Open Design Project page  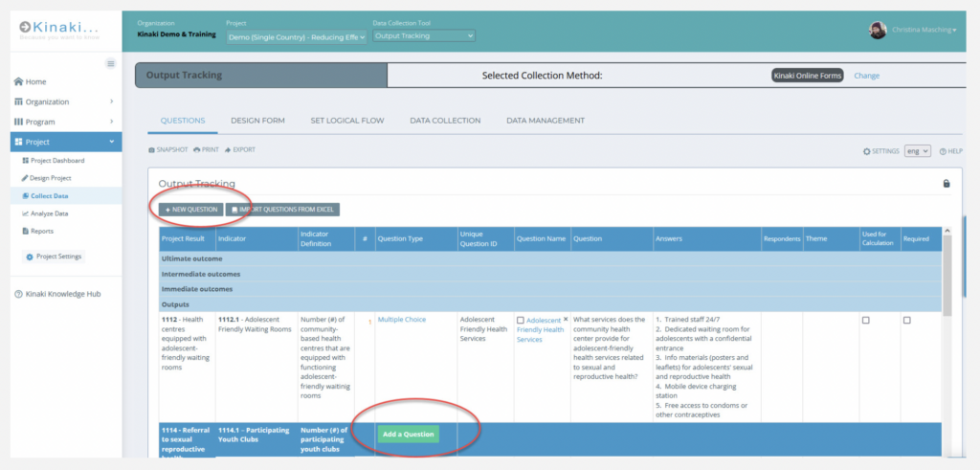47,178
